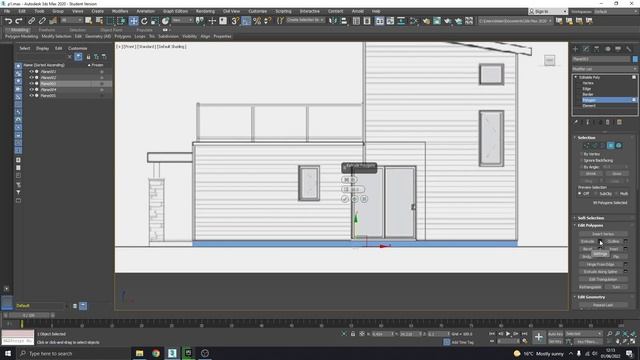Toggle the Percent Snap icon

(257, 21)
